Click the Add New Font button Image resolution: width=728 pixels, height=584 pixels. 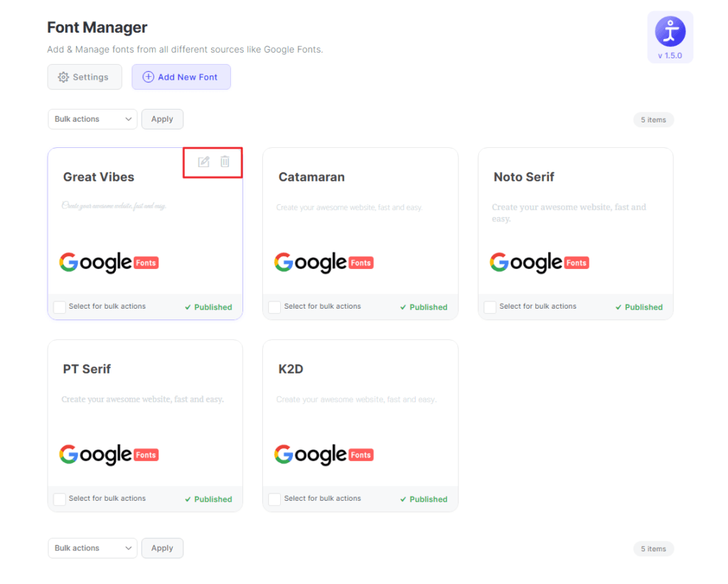[181, 77]
